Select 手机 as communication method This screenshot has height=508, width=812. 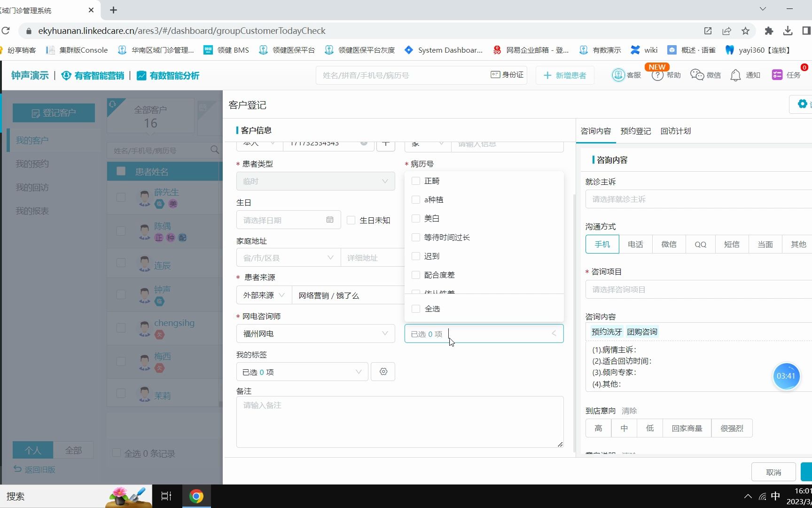click(x=602, y=244)
